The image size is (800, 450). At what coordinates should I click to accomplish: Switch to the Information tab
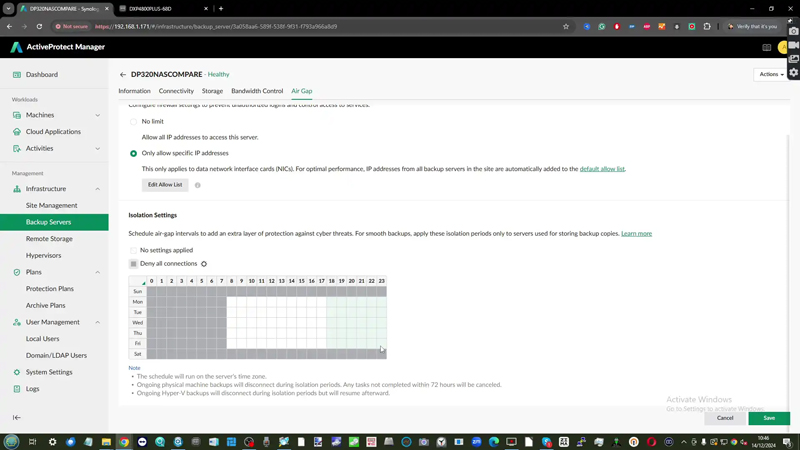pos(134,91)
